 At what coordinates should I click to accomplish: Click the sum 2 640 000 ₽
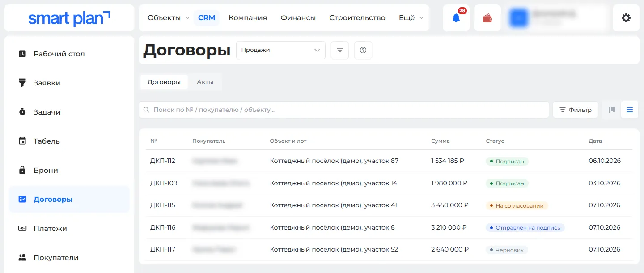[x=450, y=250]
